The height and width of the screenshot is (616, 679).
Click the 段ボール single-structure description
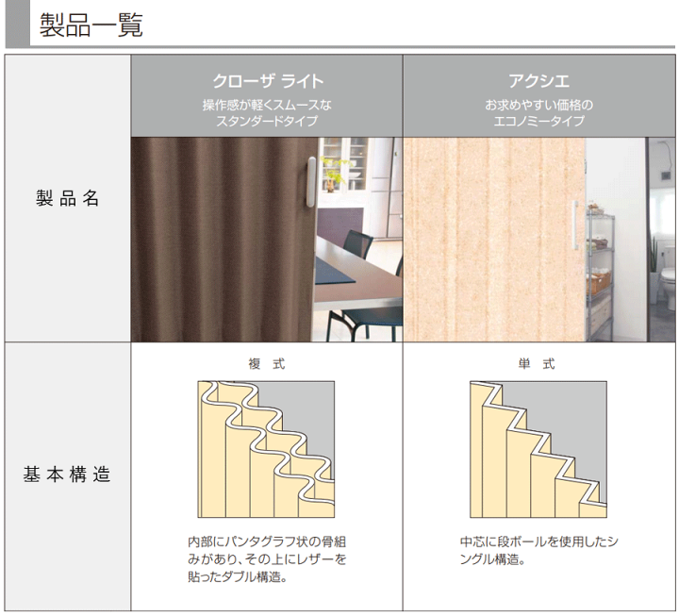538,550
